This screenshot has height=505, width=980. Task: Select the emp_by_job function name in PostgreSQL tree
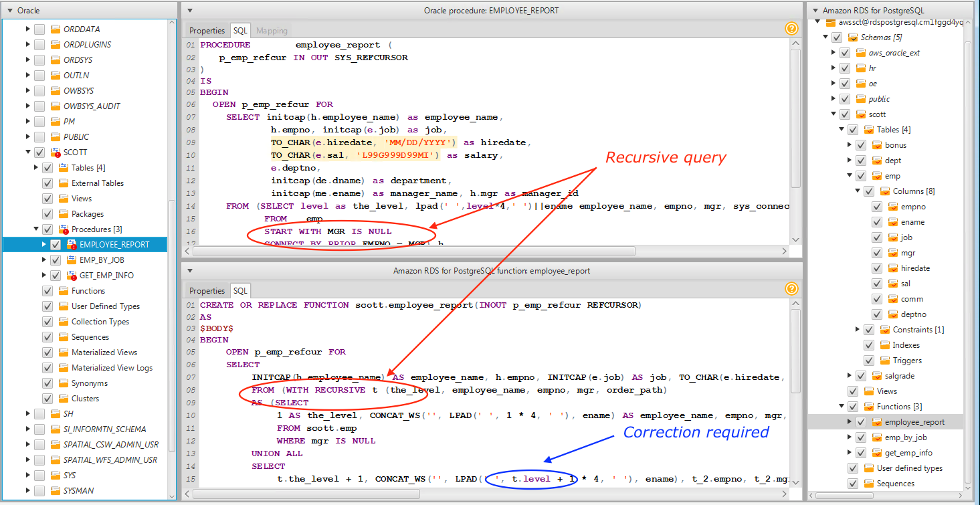coord(906,437)
